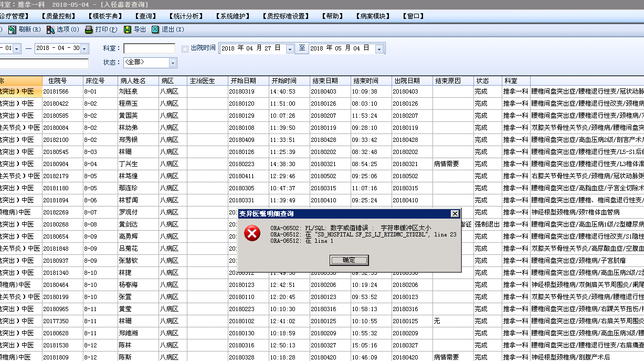Screen dimensions: 644x361
Task: Select patient name 郑维湘
Action: 128,333
